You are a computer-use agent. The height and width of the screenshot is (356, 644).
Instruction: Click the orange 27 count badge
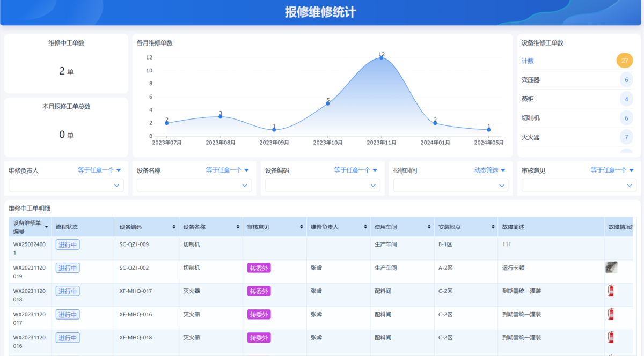[625, 61]
